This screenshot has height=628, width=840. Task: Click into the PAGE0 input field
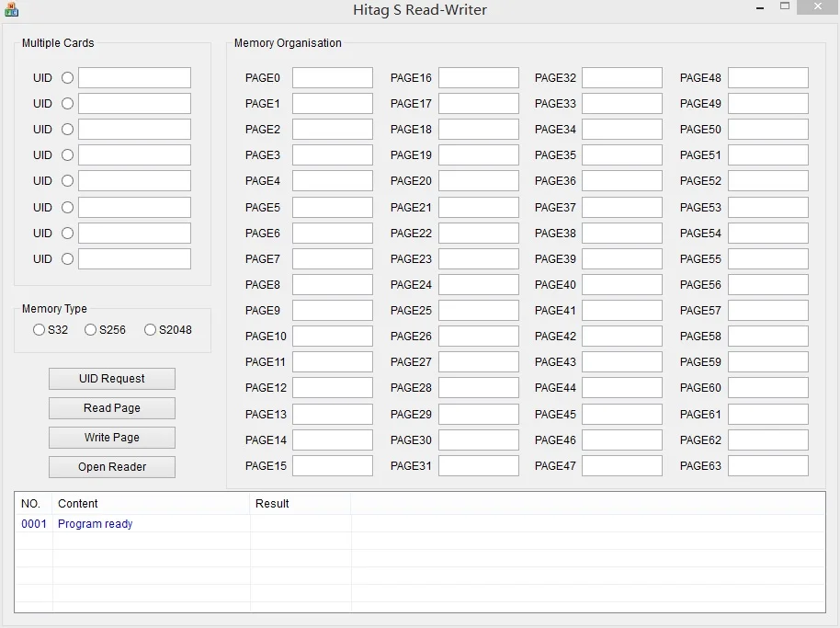[x=333, y=78]
